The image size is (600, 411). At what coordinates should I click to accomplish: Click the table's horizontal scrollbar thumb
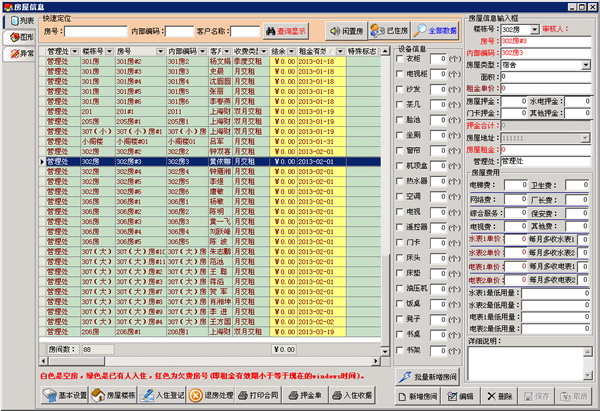click(77, 361)
